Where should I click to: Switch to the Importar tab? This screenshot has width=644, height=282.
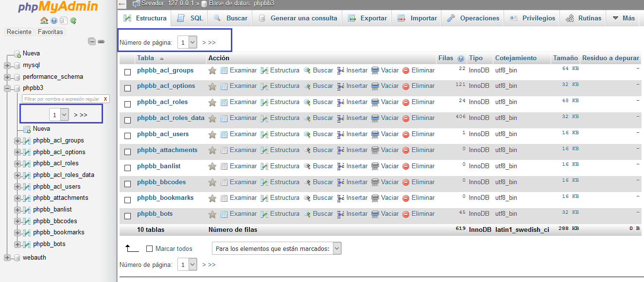(417, 18)
